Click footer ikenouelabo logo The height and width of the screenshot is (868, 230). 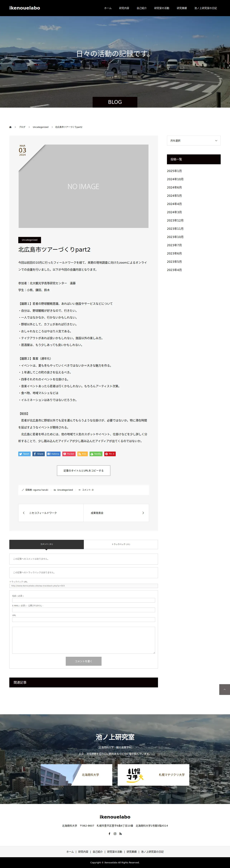click(x=115, y=817)
